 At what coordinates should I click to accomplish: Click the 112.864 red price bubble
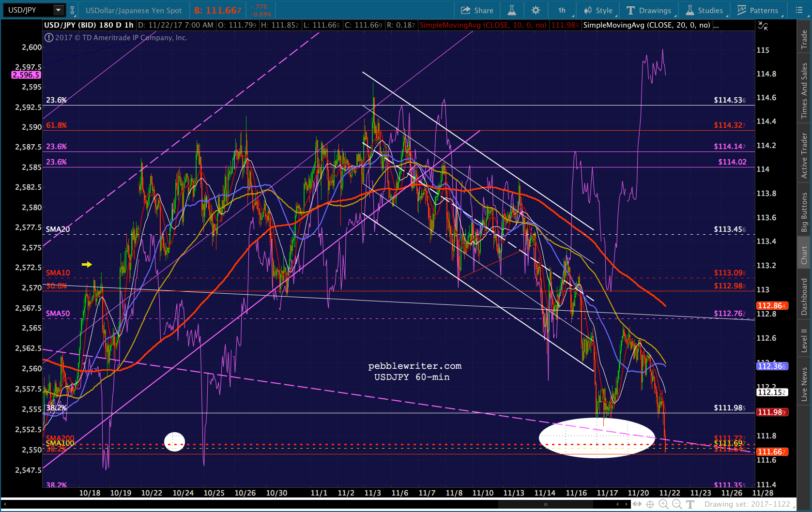tap(772, 306)
